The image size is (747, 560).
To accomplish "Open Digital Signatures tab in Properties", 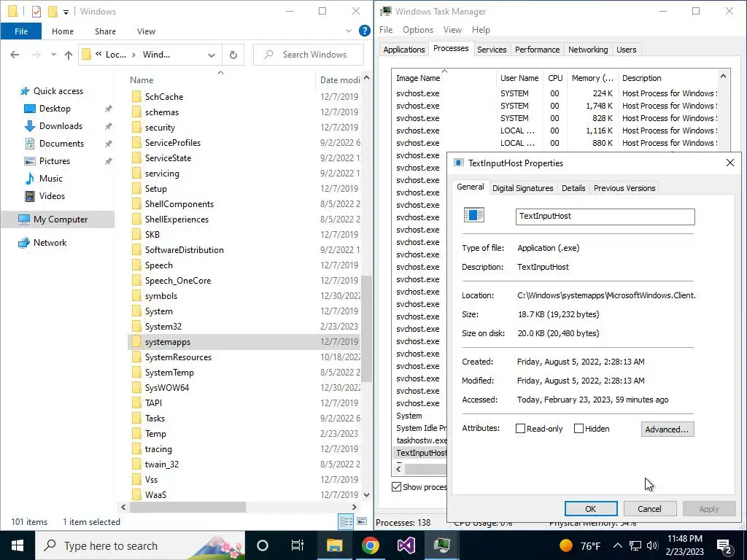I will click(x=522, y=188).
